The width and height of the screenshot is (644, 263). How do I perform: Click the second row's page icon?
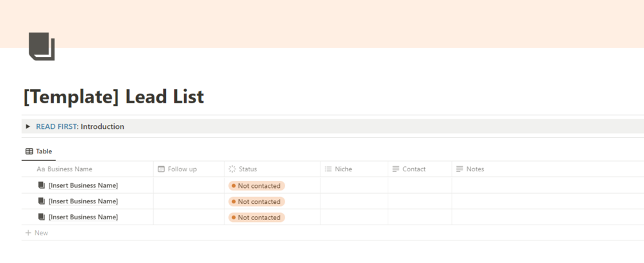tap(42, 201)
